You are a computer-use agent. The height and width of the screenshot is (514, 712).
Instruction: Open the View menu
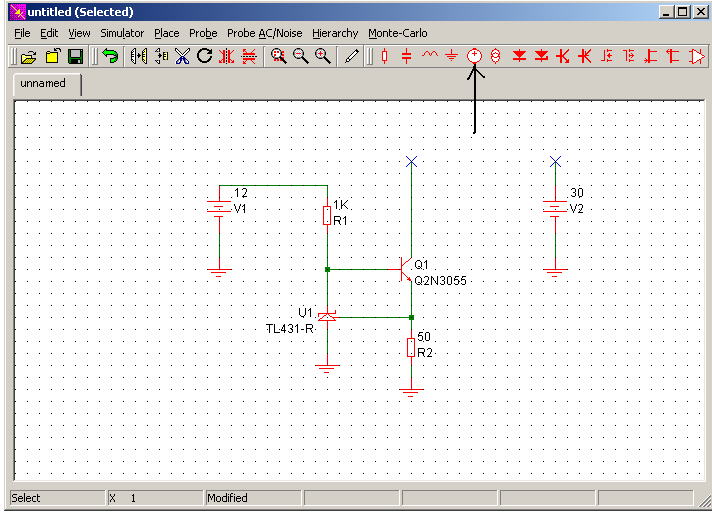click(79, 33)
